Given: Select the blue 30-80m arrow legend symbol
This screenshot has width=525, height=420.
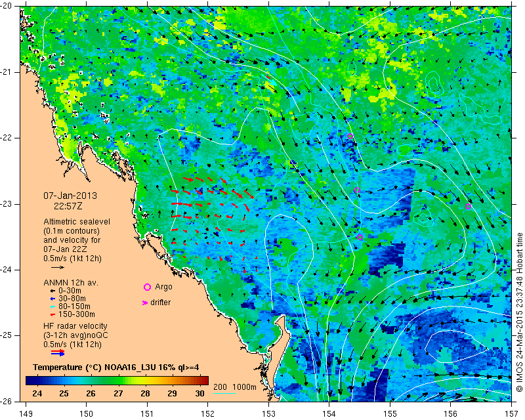Looking at the screenshot, I should 52,299.
